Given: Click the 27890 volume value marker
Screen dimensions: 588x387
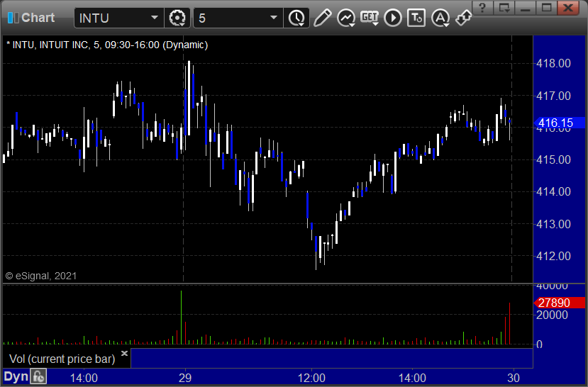Looking at the screenshot, I should (x=559, y=303).
